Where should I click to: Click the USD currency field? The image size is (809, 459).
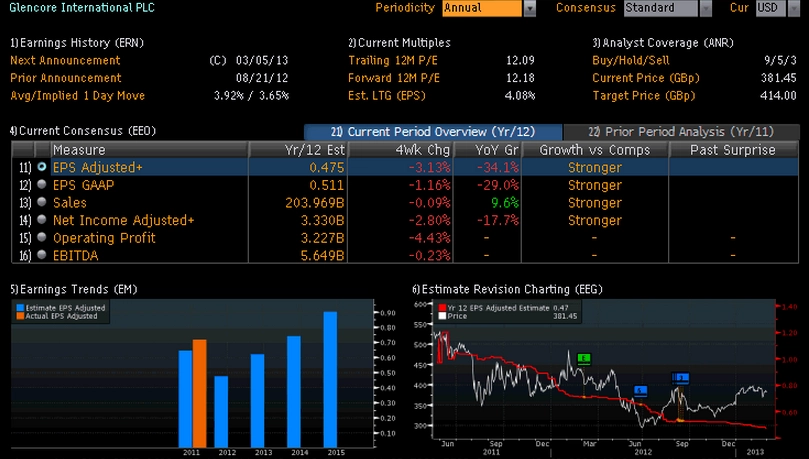tap(771, 8)
